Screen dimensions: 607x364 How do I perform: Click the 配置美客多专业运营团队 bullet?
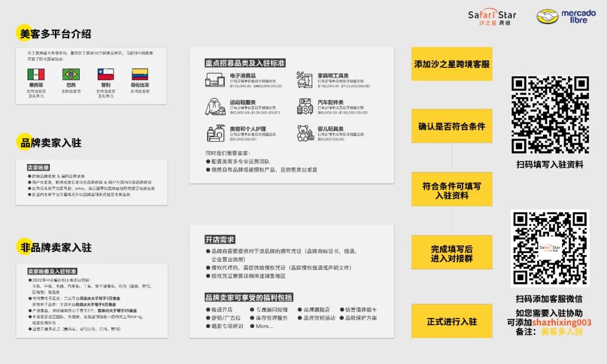point(238,161)
